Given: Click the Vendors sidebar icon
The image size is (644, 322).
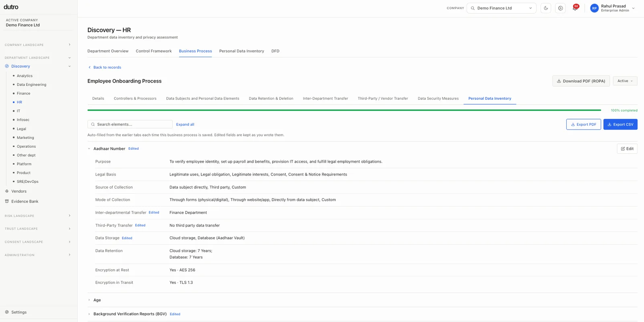Looking at the screenshot, I should point(7,191).
